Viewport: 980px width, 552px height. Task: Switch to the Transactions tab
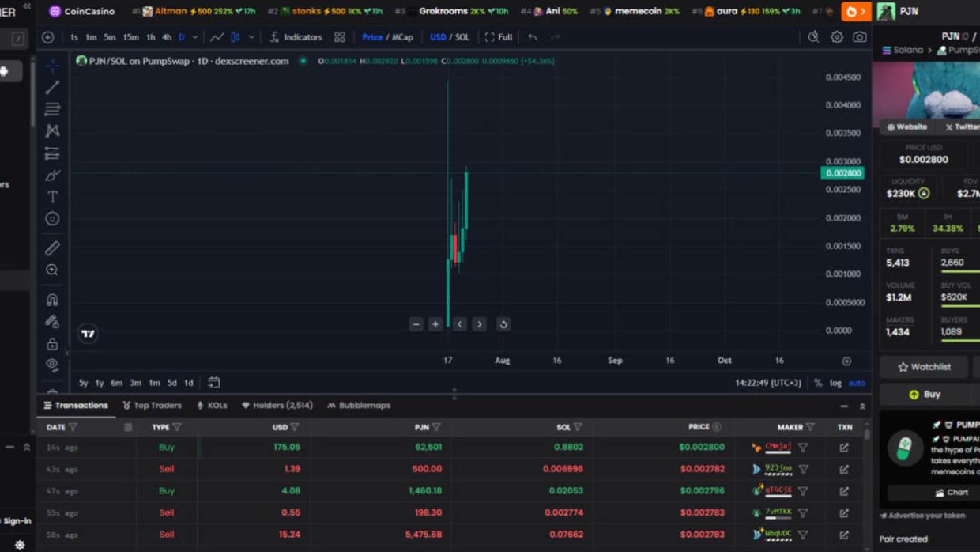(76, 406)
